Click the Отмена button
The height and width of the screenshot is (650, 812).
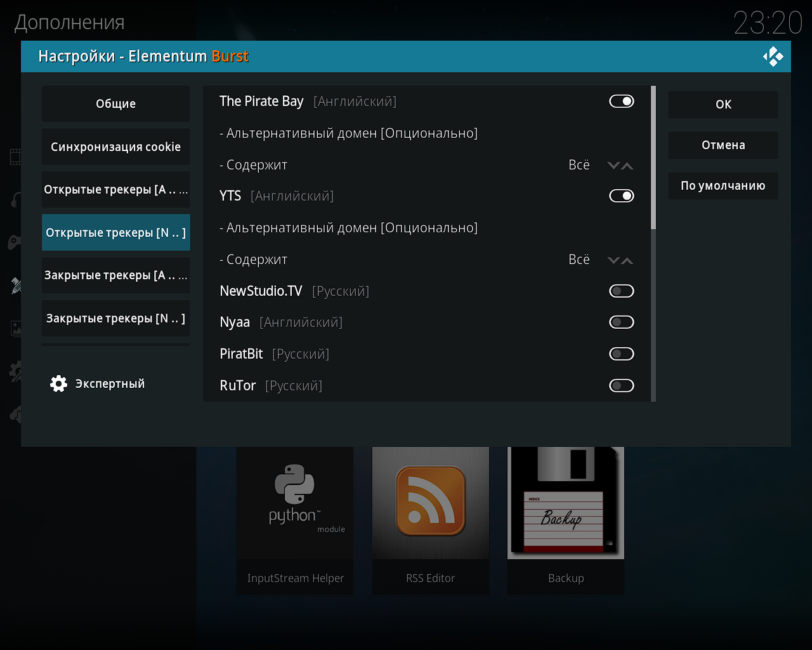[723, 145]
